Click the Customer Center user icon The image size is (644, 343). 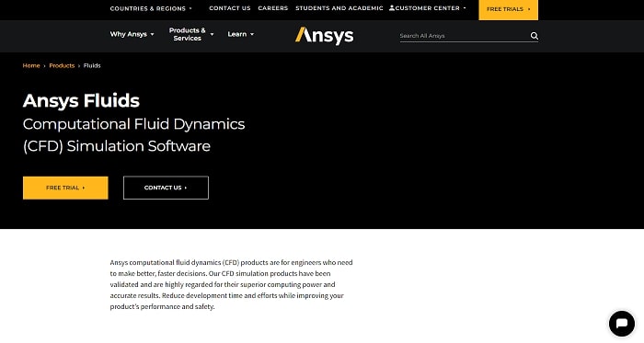[392, 7]
